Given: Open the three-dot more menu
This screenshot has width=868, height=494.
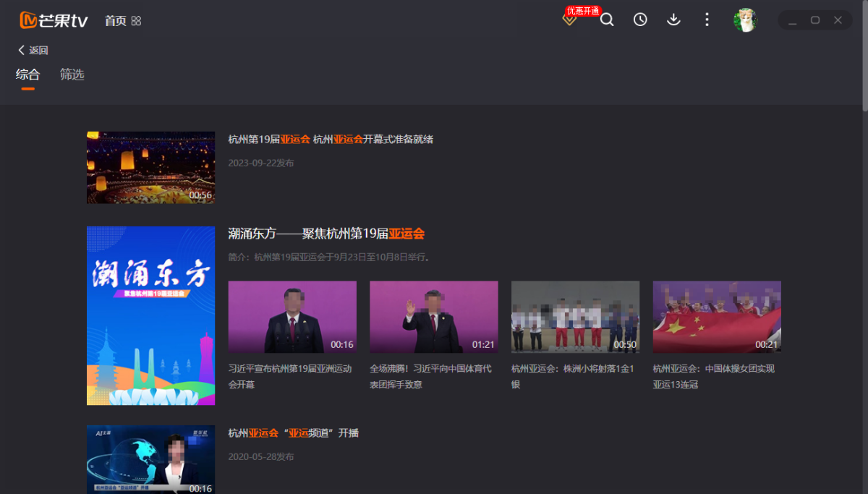Looking at the screenshot, I should (707, 20).
